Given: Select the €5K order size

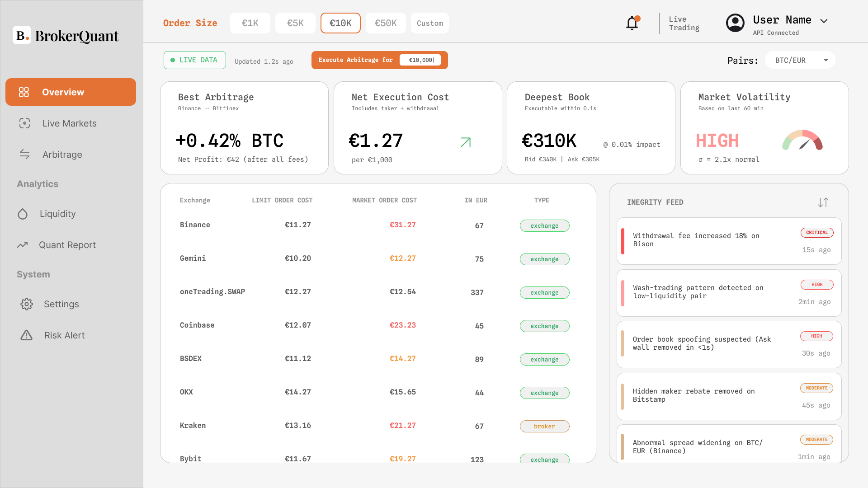Looking at the screenshot, I should click(295, 23).
